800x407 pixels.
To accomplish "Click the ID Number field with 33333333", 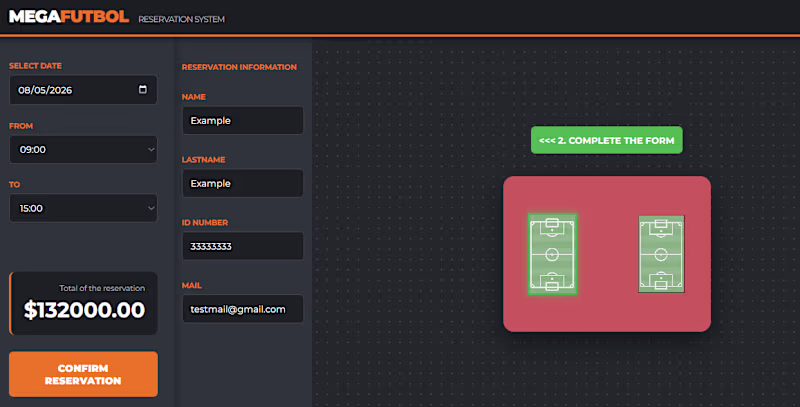I will pos(243,246).
